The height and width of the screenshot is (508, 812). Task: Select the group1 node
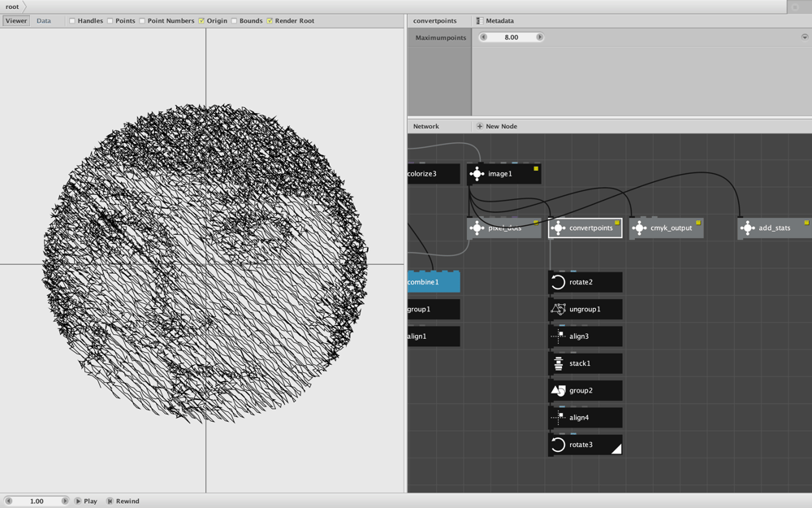pos(434,310)
